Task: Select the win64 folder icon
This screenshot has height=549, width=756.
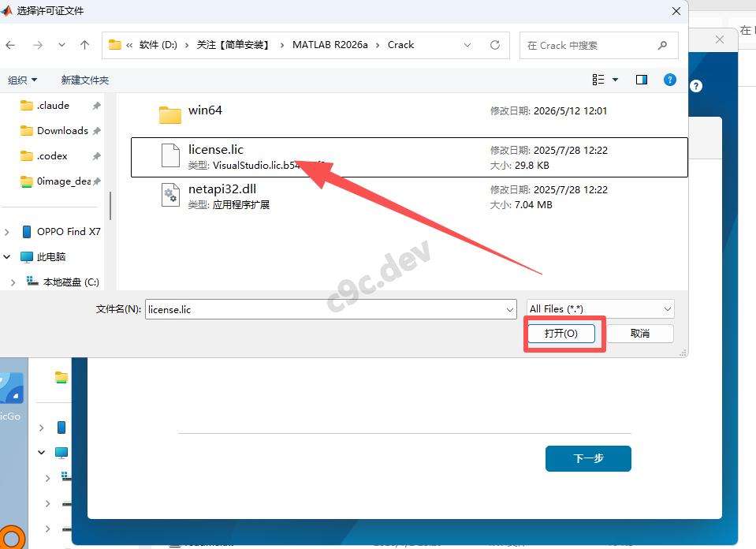Action: [x=170, y=115]
